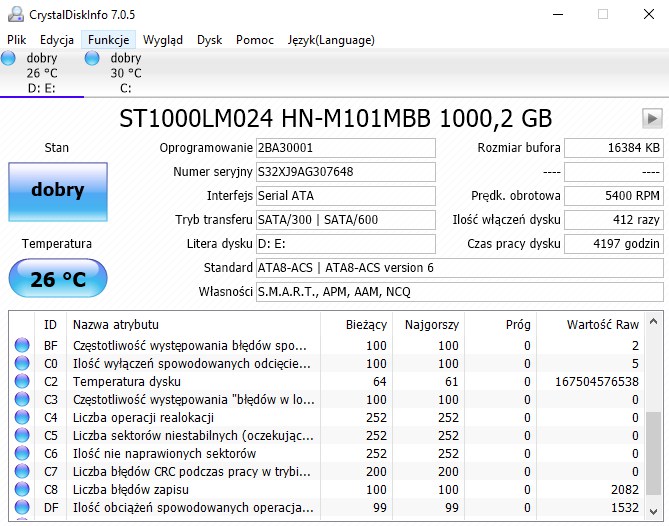Viewport: 669px width, 526px height.
Task: Click the status orb on C3 attribute row
Action: [x=22, y=399]
